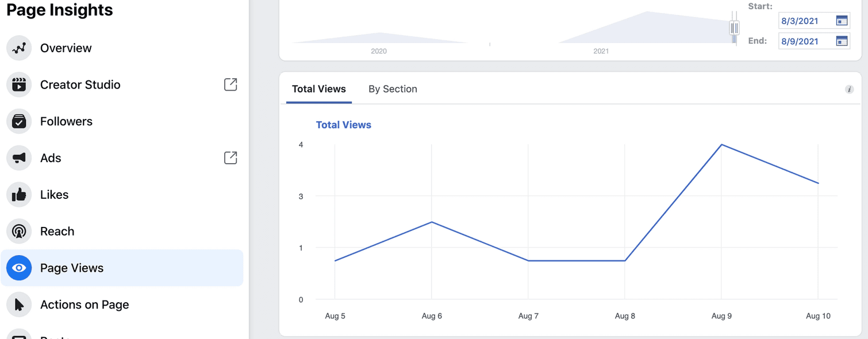The width and height of the screenshot is (868, 339).
Task: Open Creator Studio link in sidebar
Action: pos(122,84)
